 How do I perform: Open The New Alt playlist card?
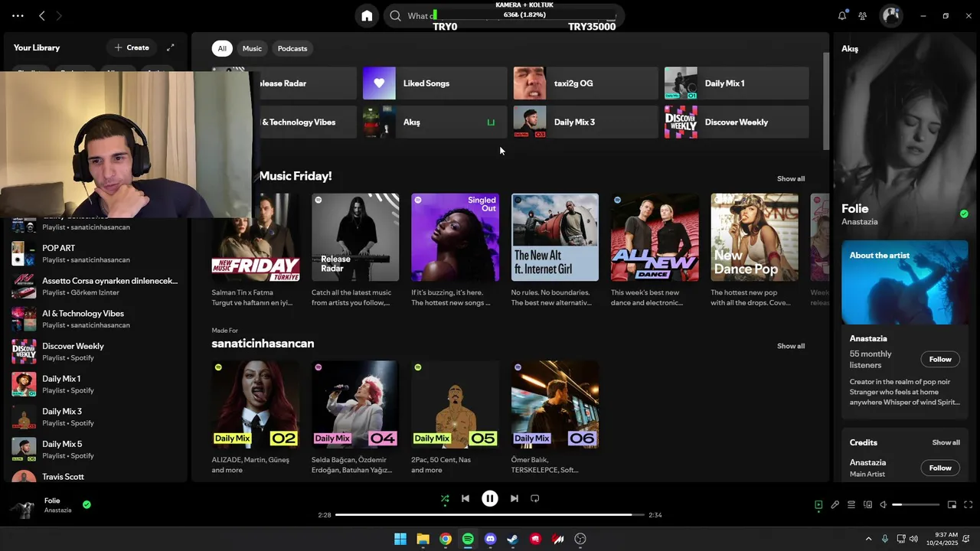[555, 251]
